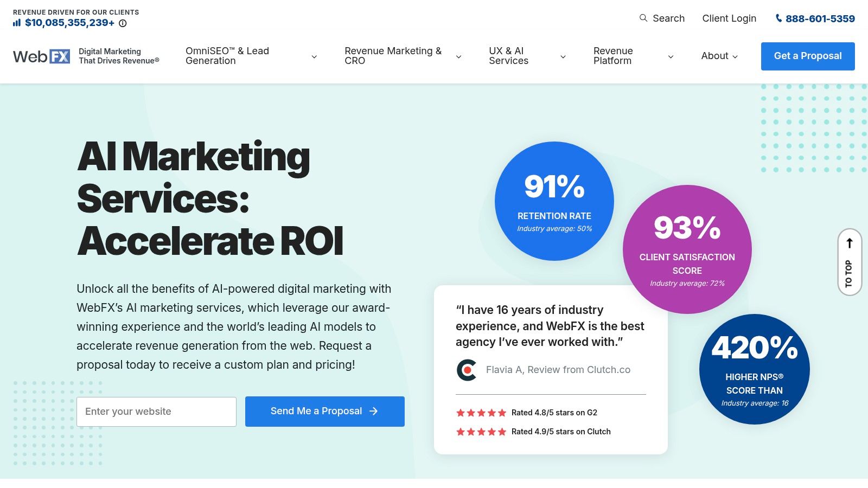Click the Get a Proposal button
The image size is (868, 488).
pos(807,56)
